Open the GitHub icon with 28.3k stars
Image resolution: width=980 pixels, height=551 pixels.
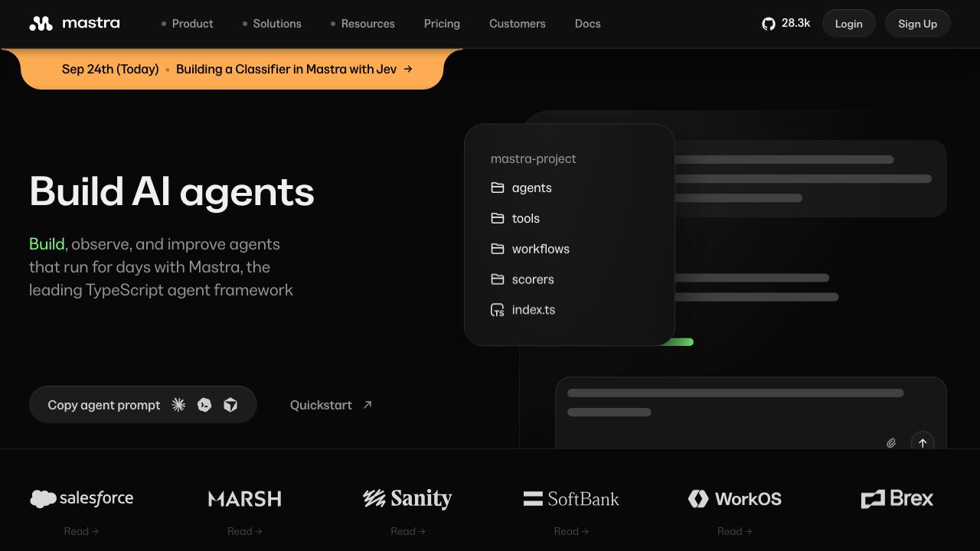(769, 24)
